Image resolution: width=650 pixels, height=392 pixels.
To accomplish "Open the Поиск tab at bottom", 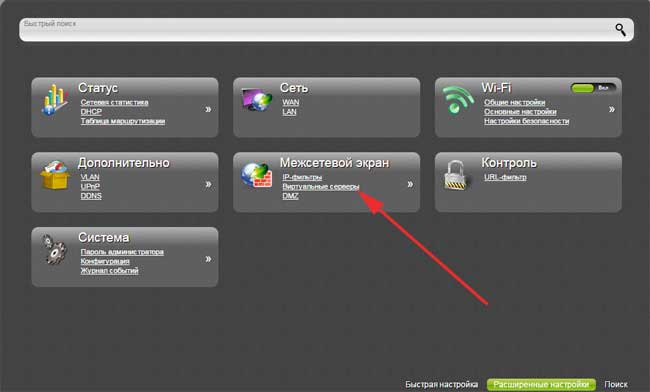I will coord(616,385).
